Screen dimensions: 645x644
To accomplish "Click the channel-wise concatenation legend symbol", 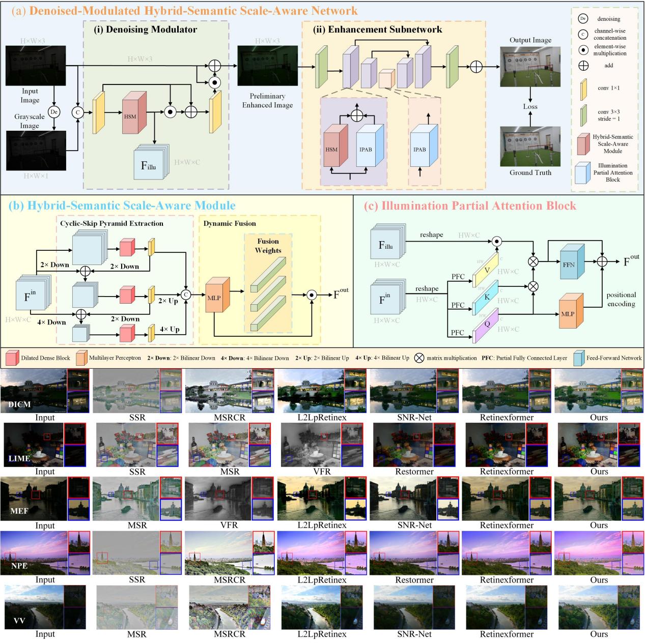I will click(x=582, y=35).
